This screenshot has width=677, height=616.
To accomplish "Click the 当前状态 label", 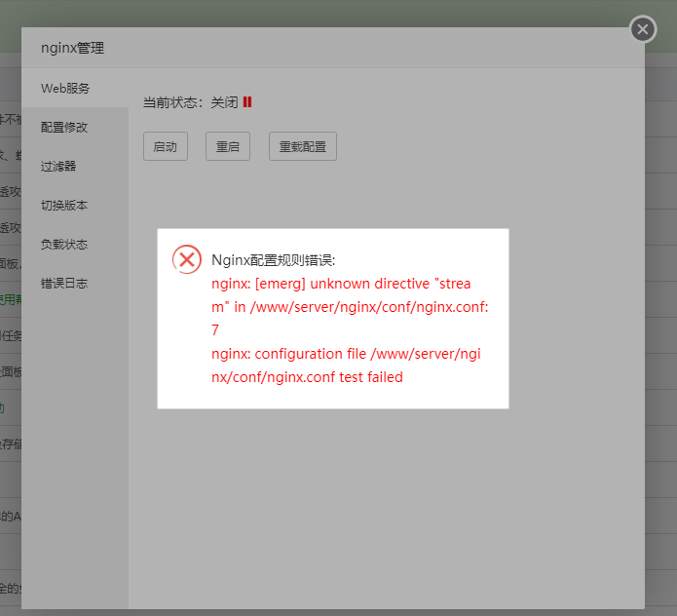I will coord(172,102).
